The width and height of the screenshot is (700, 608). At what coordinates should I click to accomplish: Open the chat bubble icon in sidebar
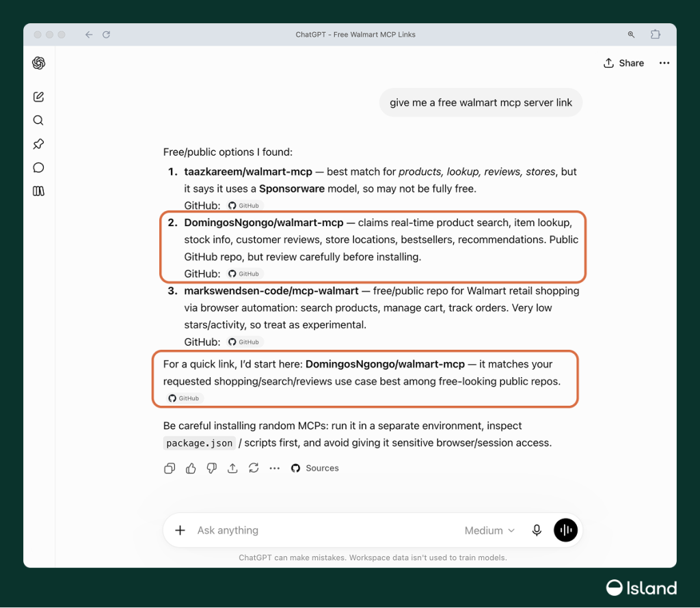click(x=38, y=168)
